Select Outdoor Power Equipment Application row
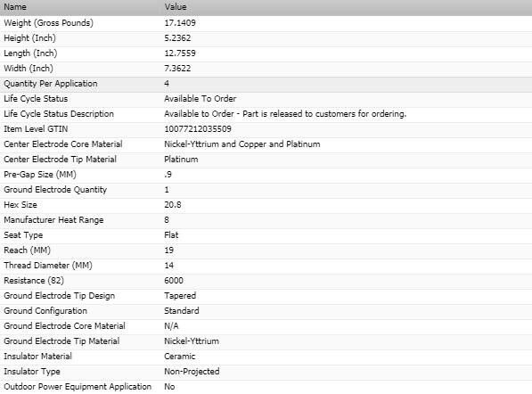Image resolution: width=532 pixels, height=394 pixels. [x=266, y=387]
